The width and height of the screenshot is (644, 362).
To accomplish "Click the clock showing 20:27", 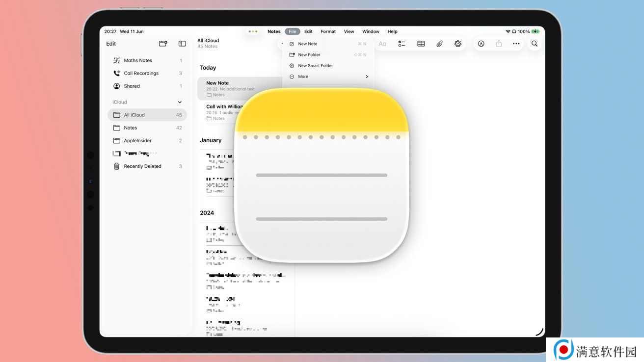I will [x=110, y=31].
